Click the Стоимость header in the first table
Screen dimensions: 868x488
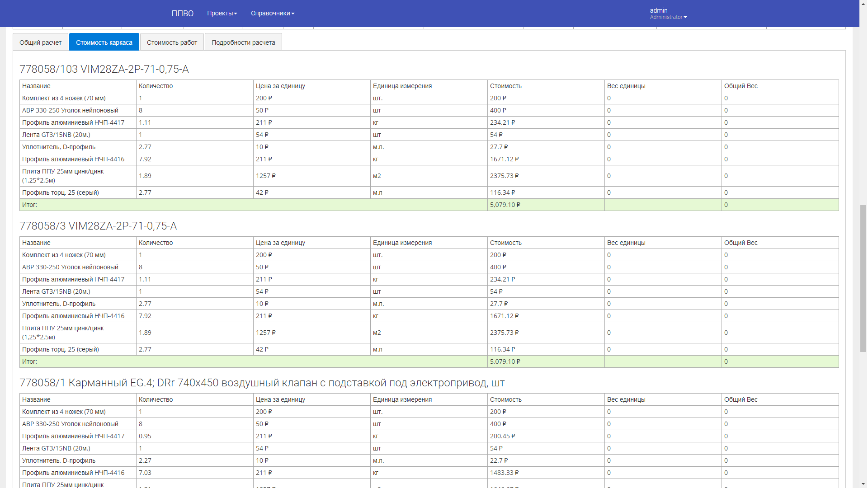[x=505, y=86]
